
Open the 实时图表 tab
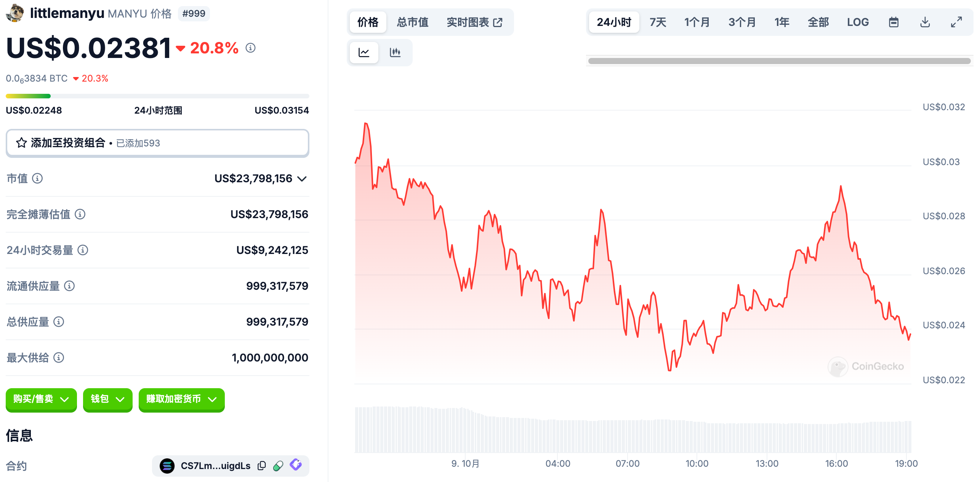pyautogui.click(x=474, y=22)
